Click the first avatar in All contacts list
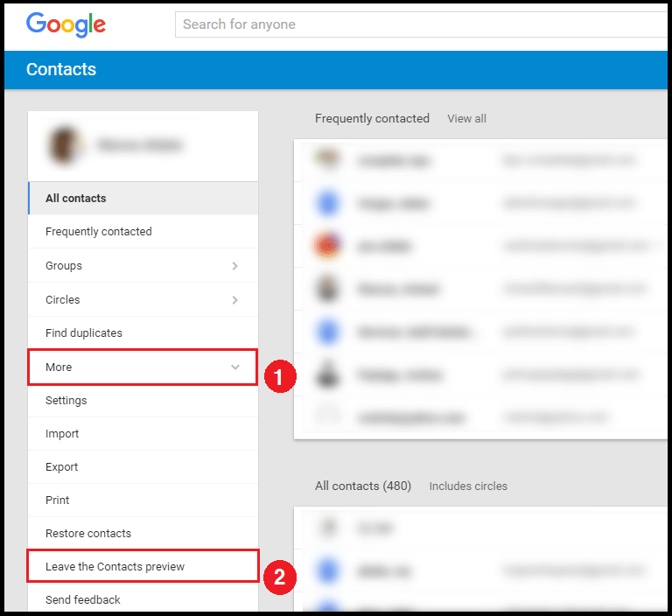This screenshot has width=672, height=616. [328, 528]
